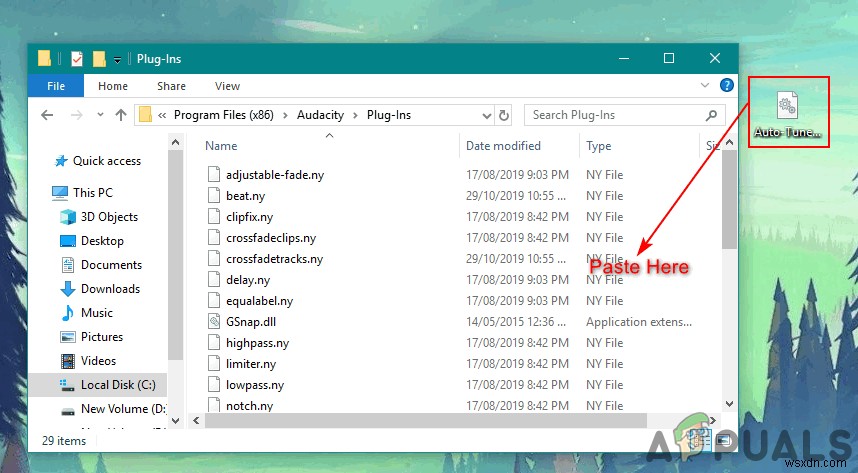858x473 pixels.
Task: Select the limiter.ny file
Action: [x=251, y=364]
